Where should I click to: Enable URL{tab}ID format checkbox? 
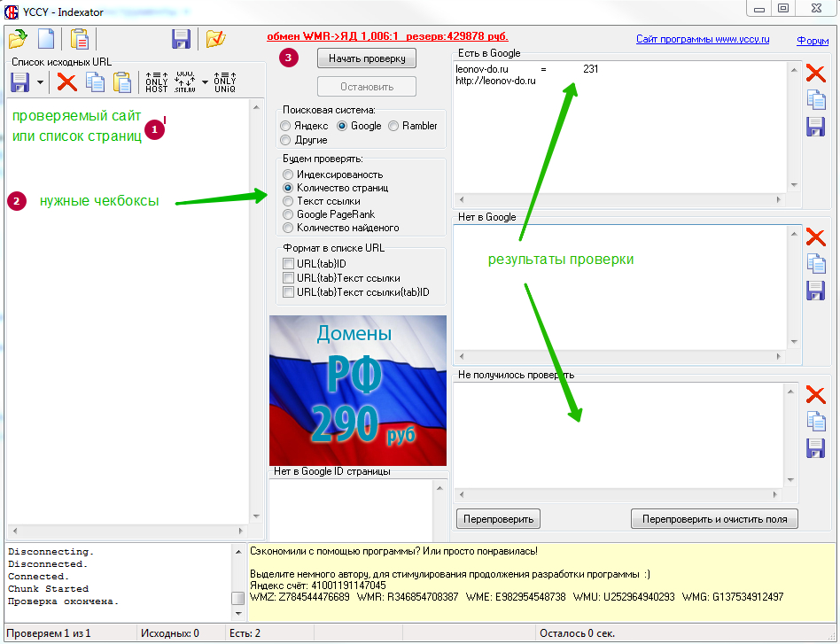[288, 264]
